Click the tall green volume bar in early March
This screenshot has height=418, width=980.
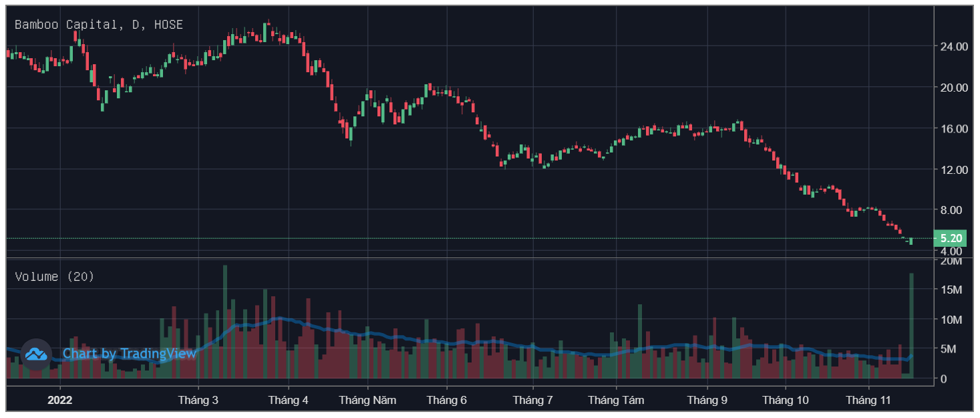[225, 321]
